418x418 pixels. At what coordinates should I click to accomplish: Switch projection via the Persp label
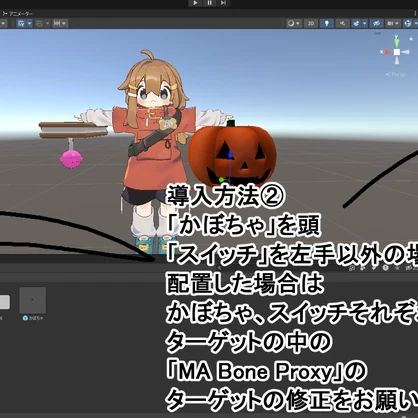(x=396, y=74)
